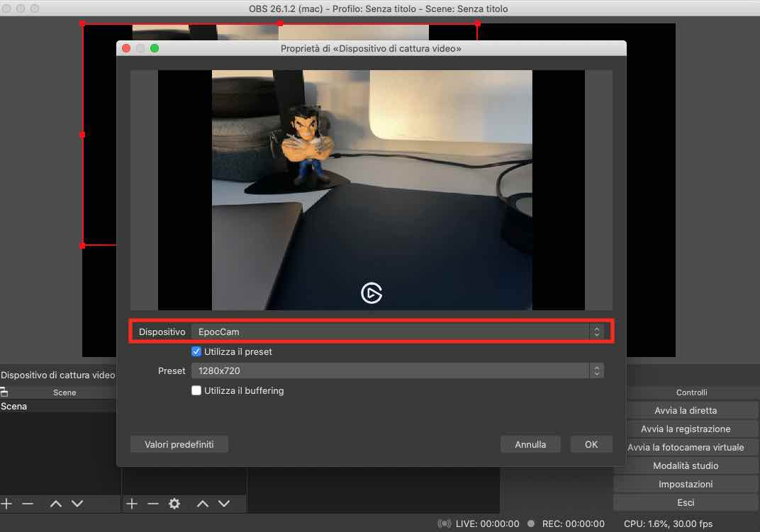
Task: Open Impostazioni settings button
Action: (686, 484)
